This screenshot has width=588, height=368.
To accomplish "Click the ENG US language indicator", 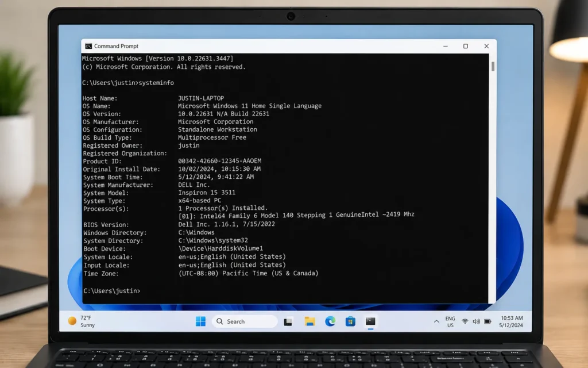I will coord(450,322).
